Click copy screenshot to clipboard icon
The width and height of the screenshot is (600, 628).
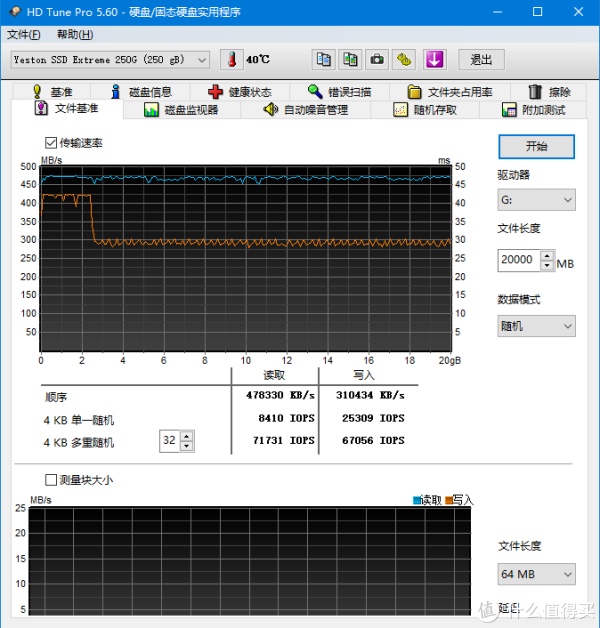click(x=350, y=60)
